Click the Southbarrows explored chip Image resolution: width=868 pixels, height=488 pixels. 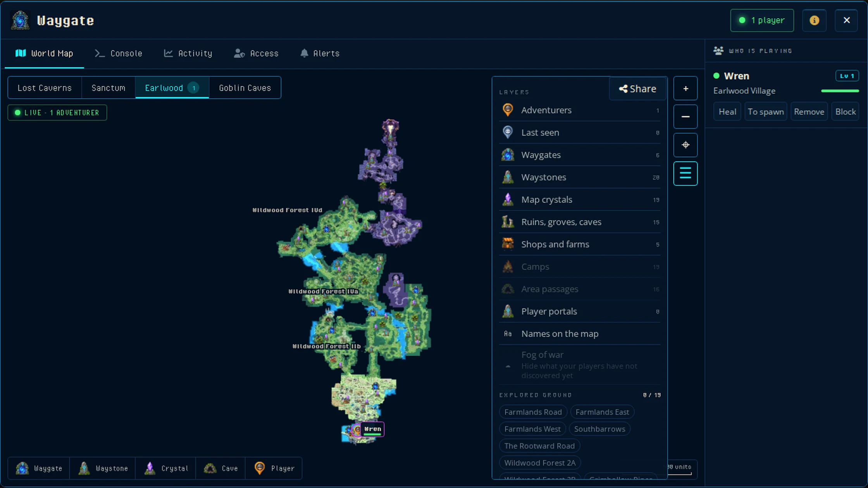(x=599, y=429)
